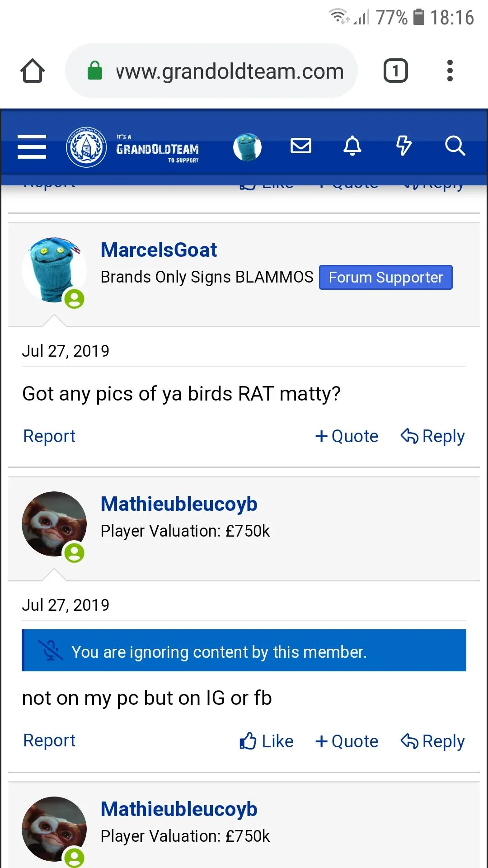
Task: Open the search magnifier icon
Action: click(x=455, y=146)
